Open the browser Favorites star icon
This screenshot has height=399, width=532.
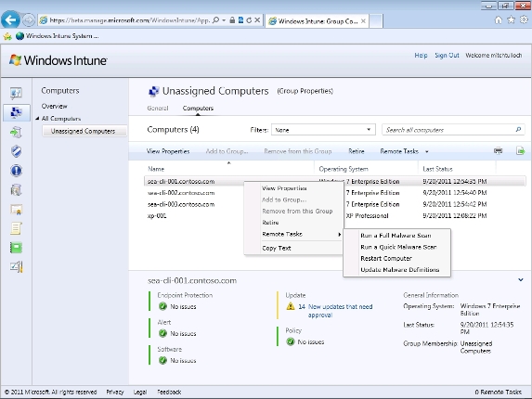511,20
